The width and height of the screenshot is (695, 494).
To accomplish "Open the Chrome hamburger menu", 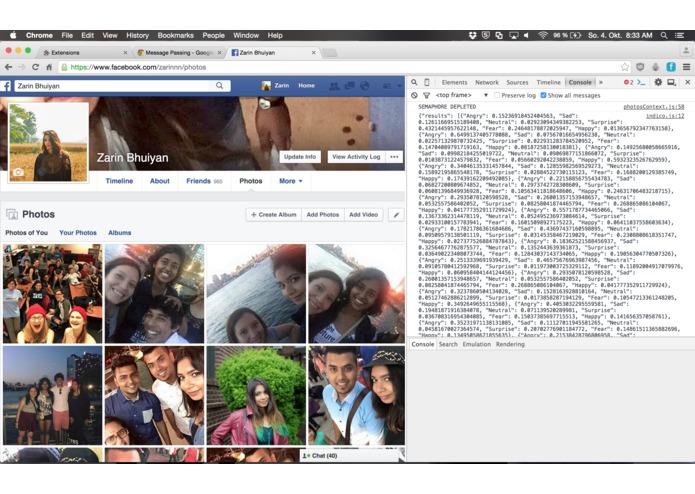I will 686,67.
